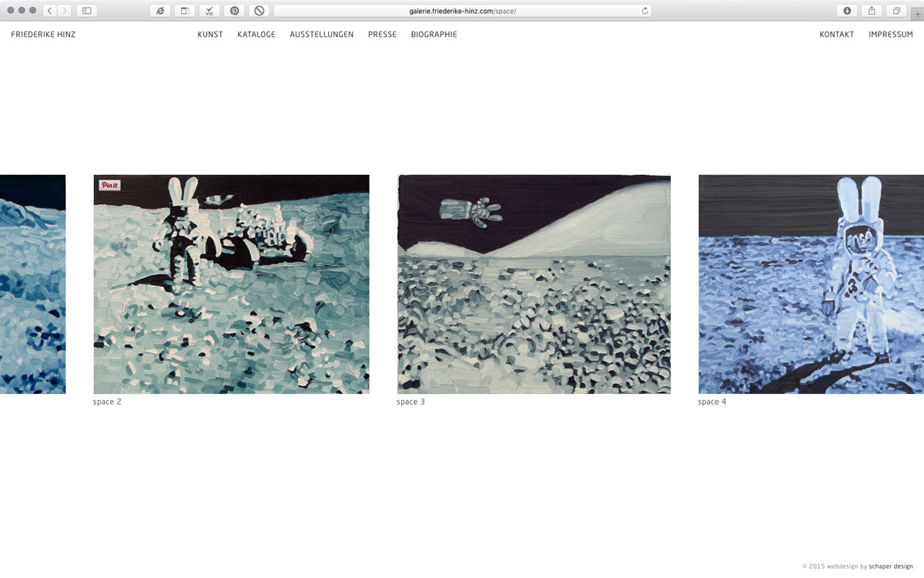Click the ad blocker extension icon
Screen dimensions: 924x578
259,11
